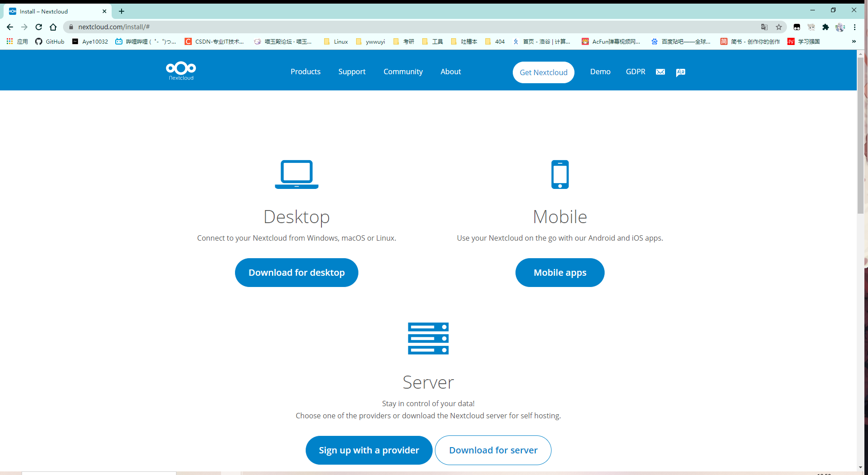868x475 pixels.
Task: Open the CSDN bookmark
Action: coord(214,41)
